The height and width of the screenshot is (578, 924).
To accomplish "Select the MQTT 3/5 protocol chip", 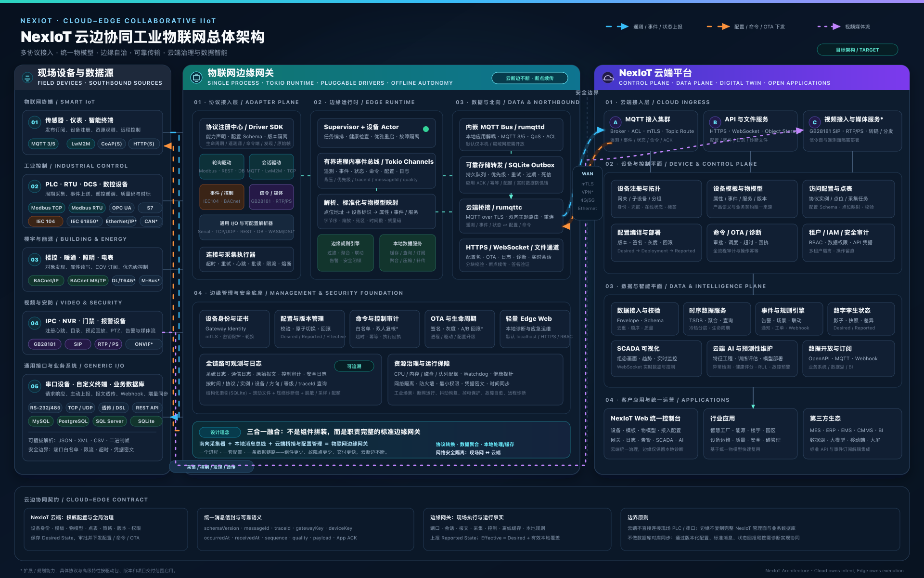I will point(43,144).
